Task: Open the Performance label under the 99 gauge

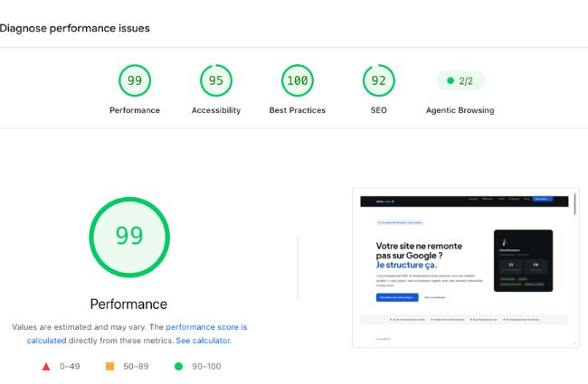Action: (135, 110)
